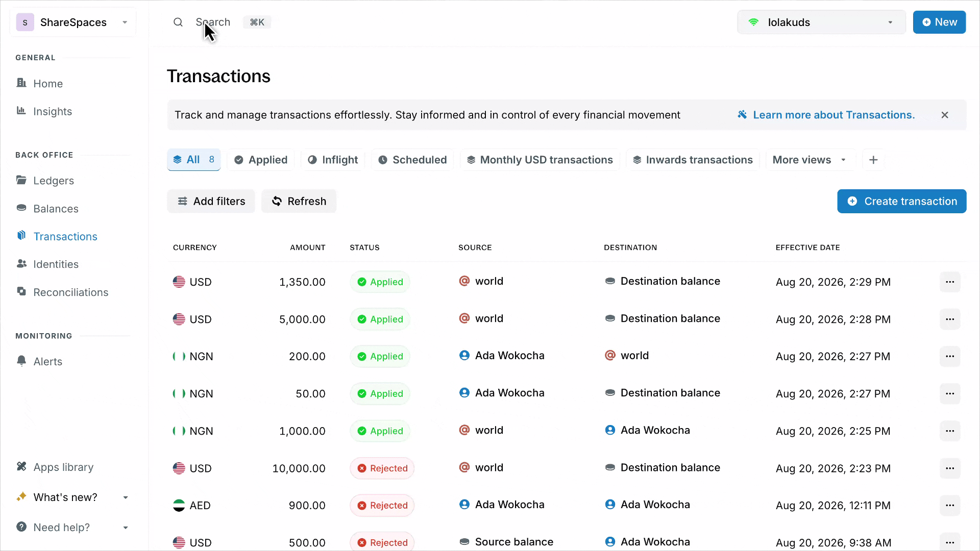980x551 pixels.
Task: Click the Balances coin icon in sidebar
Action: 21,208
